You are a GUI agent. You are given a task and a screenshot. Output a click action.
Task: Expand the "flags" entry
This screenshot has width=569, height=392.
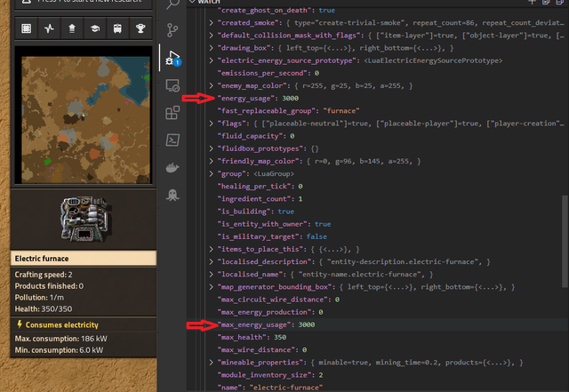click(212, 124)
